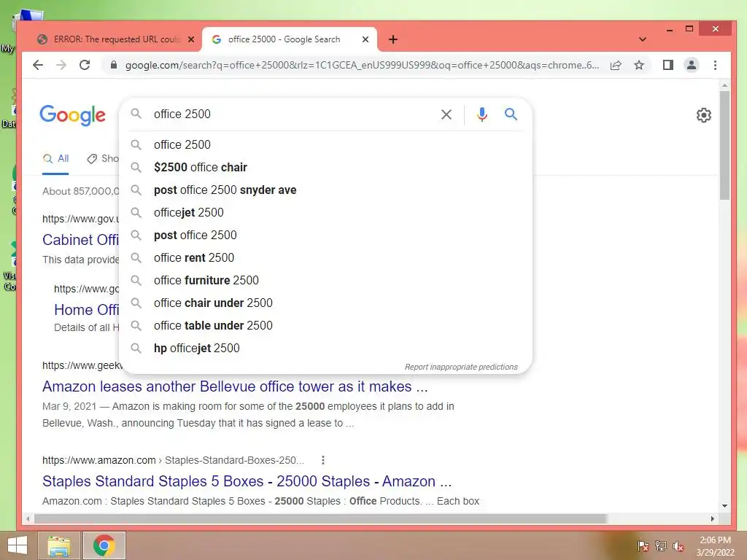Click the horizontal scrollbar thumb

pos(320,518)
